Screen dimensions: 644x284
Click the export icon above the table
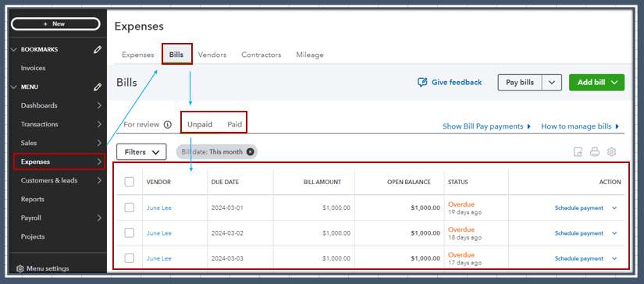(578, 152)
